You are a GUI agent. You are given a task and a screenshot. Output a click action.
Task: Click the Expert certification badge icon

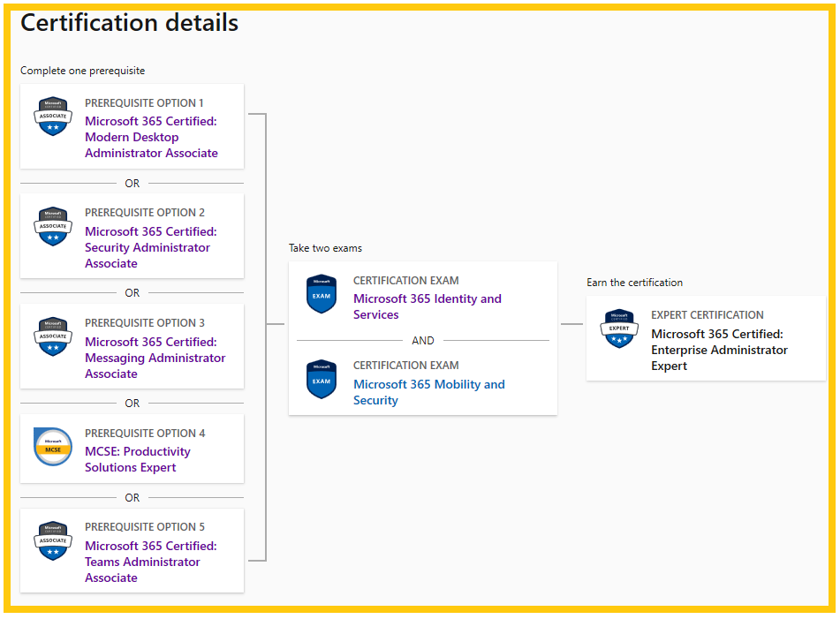619,328
